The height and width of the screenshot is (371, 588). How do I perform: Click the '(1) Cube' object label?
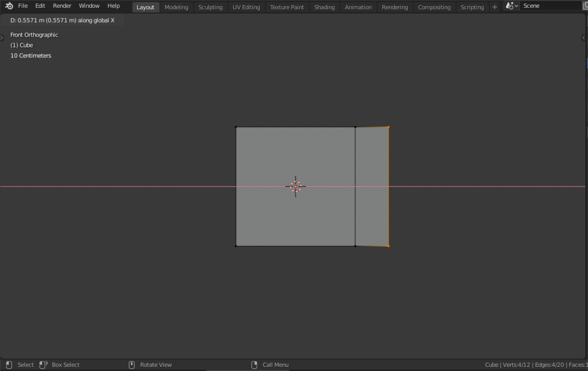coord(22,45)
